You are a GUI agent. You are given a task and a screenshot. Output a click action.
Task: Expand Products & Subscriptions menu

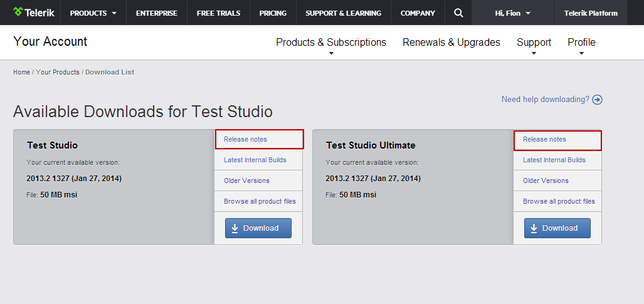click(331, 43)
